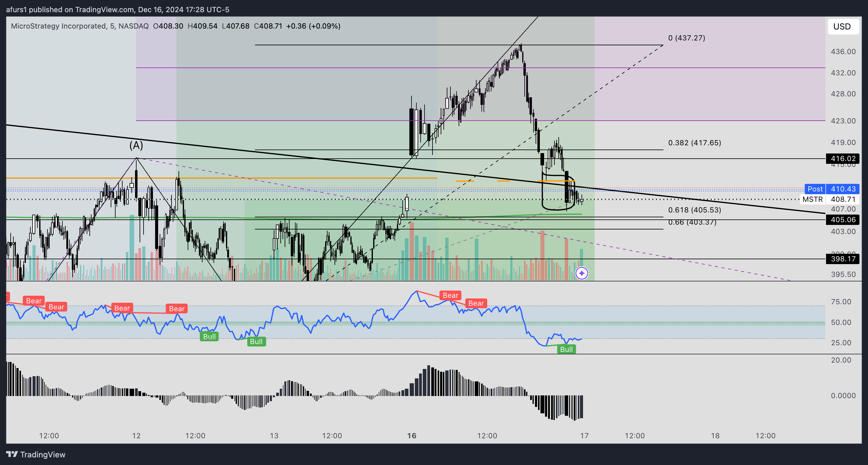Click the 0.618 (405.53) Fibonacci label
The height and width of the screenshot is (465, 868).
[x=694, y=210]
